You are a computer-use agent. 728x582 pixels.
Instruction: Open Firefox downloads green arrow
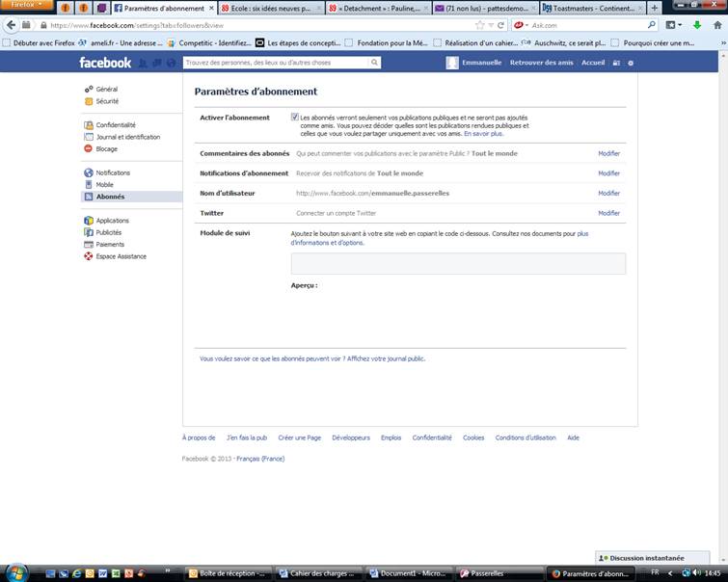pyautogui.click(x=697, y=25)
